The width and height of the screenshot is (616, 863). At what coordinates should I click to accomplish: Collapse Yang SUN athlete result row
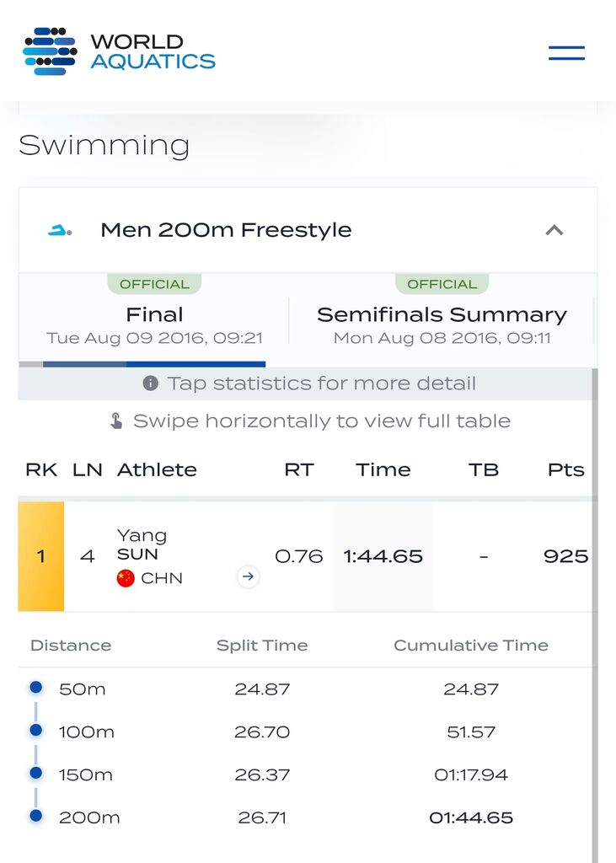click(308, 556)
